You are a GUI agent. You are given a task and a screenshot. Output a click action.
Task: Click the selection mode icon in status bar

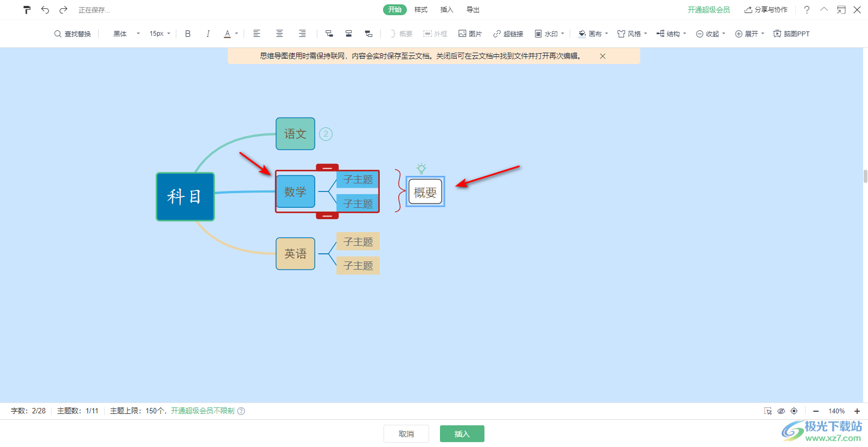768,411
